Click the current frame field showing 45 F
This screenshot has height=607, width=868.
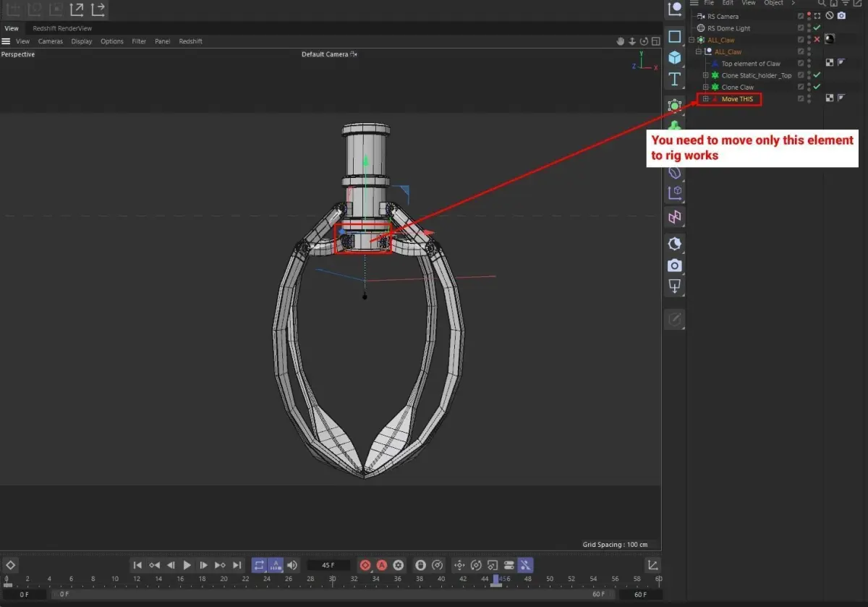[x=329, y=565]
